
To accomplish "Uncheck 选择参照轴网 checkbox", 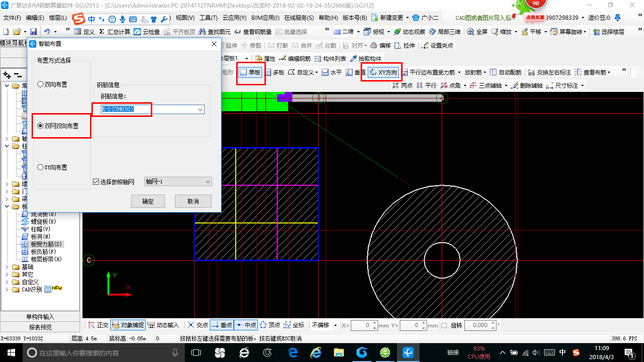I will pos(96,182).
